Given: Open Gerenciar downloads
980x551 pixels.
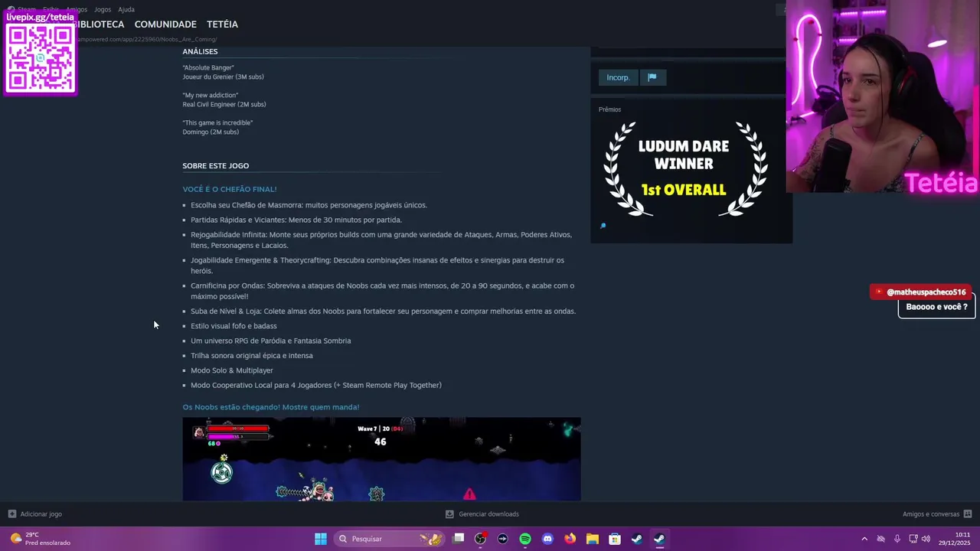Looking at the screenshot, I should coord(488,514).
